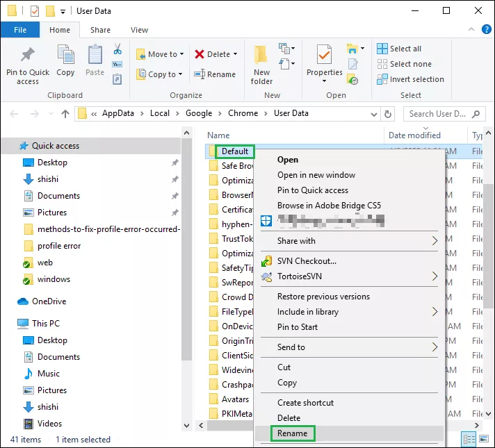Expand the address bar history dropdown
The height and width of the screenshot is (448, 495).
click(x=374, y=114)
